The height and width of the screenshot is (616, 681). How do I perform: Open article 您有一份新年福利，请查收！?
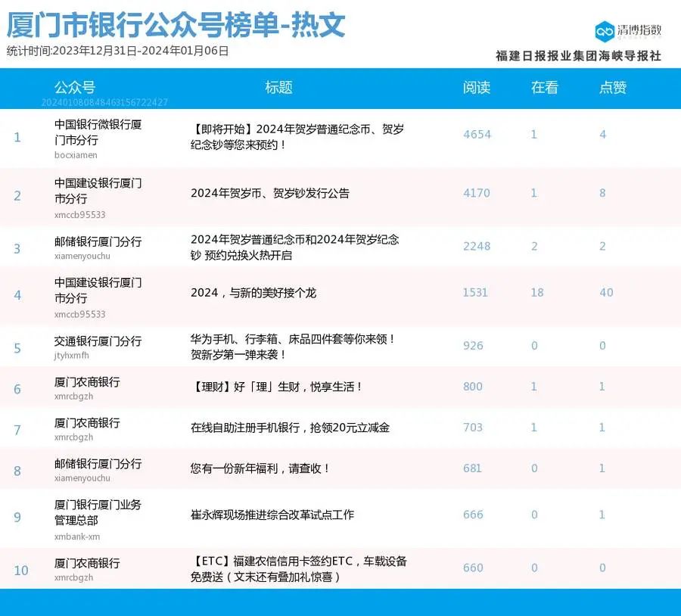(260, 468)
